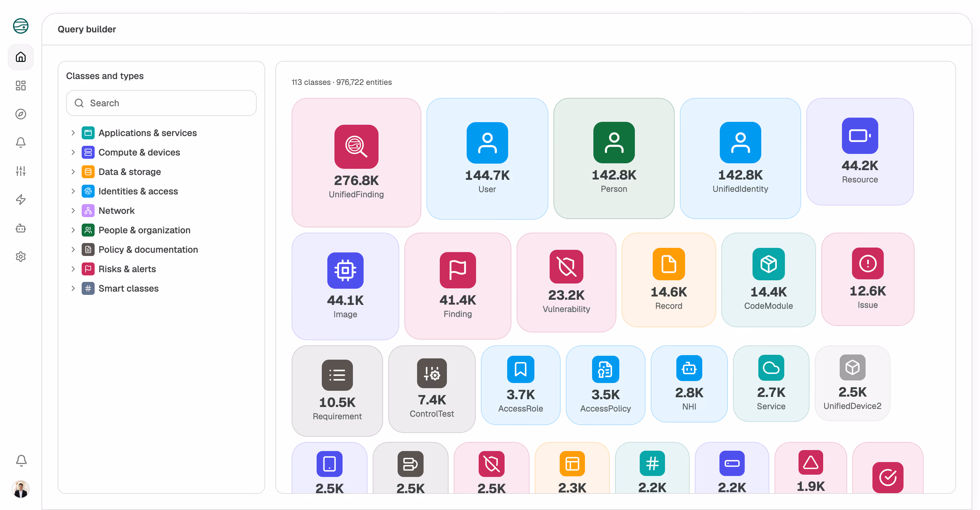Select the Image class card

345,286
